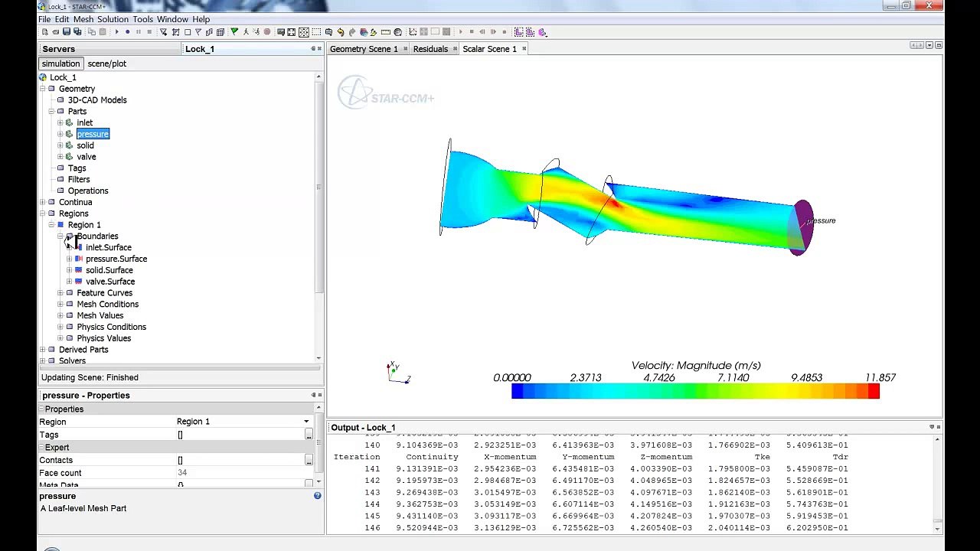Expand the Physics Values node

pos(60,338)
